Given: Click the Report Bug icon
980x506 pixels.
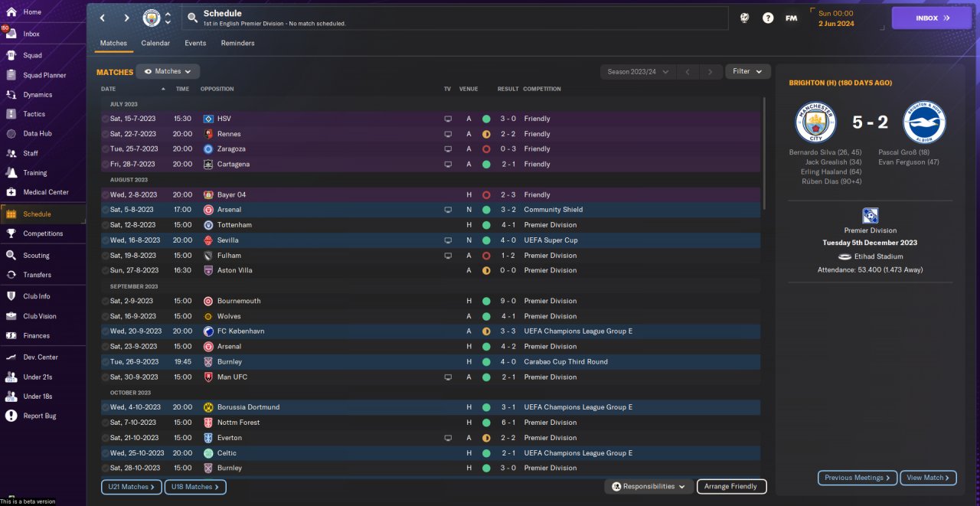Looking at the screenshot, I should tap(11, 416).
